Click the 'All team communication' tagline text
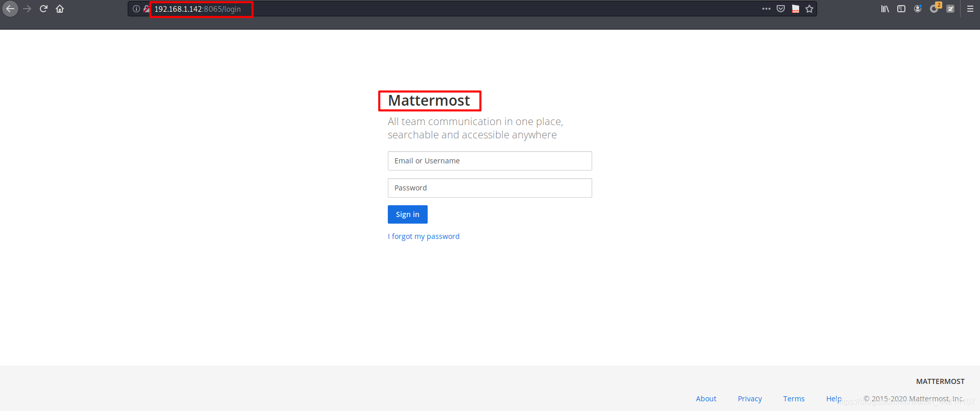The image size is (980, 411). [475, 128]
